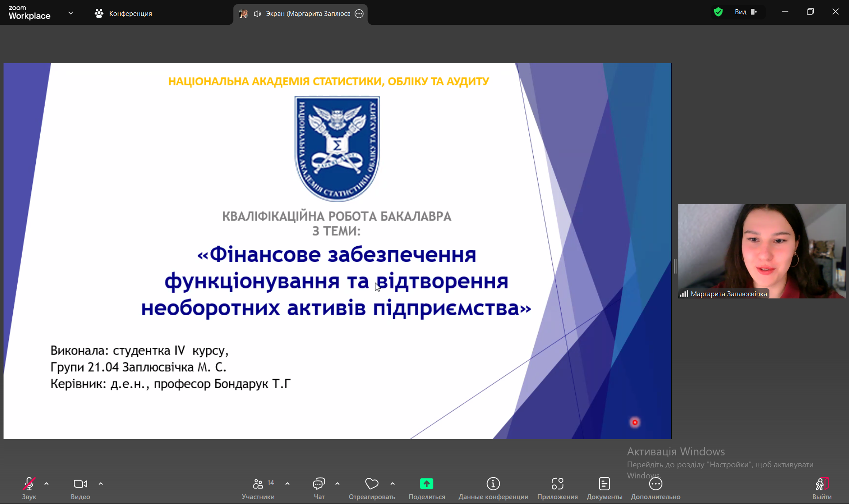Click the Выйти leave meeting button
Image resolution: width=849 pixels, height=504 pixels.
[822, 485]
